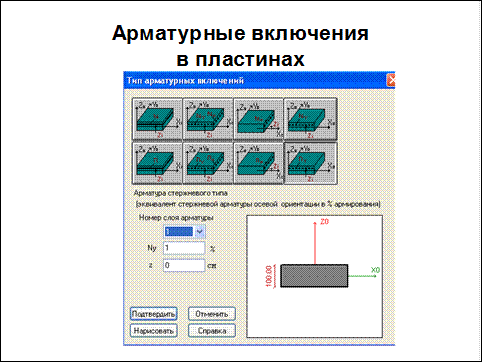This screenshot has height=362, width=482.
Task: Click the Отменить button
Action: click(212, 314)
